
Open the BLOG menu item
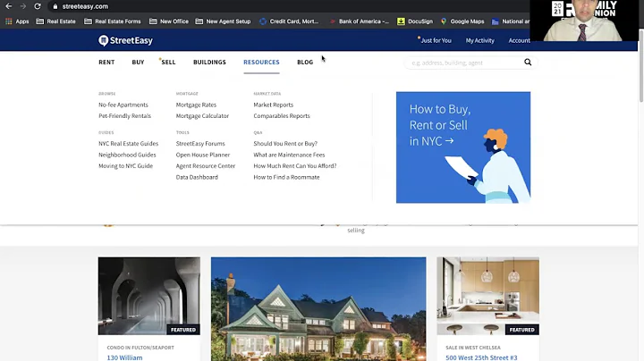(305, 62)
